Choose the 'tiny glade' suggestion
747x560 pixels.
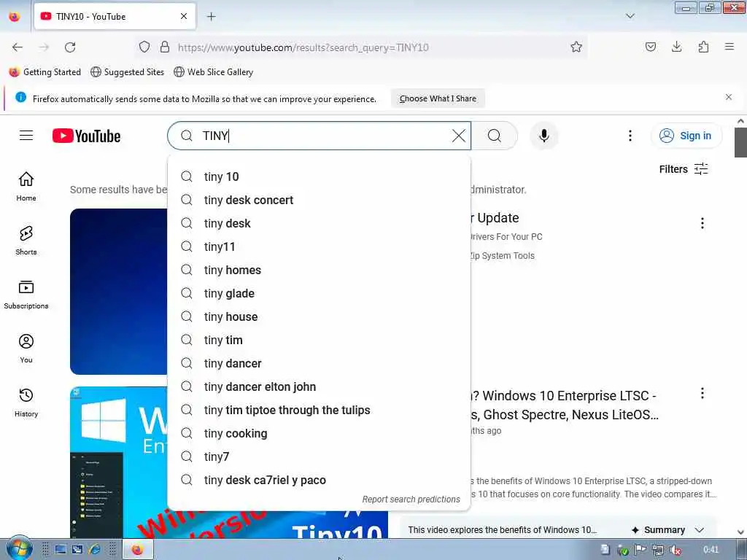pos(320,293)
